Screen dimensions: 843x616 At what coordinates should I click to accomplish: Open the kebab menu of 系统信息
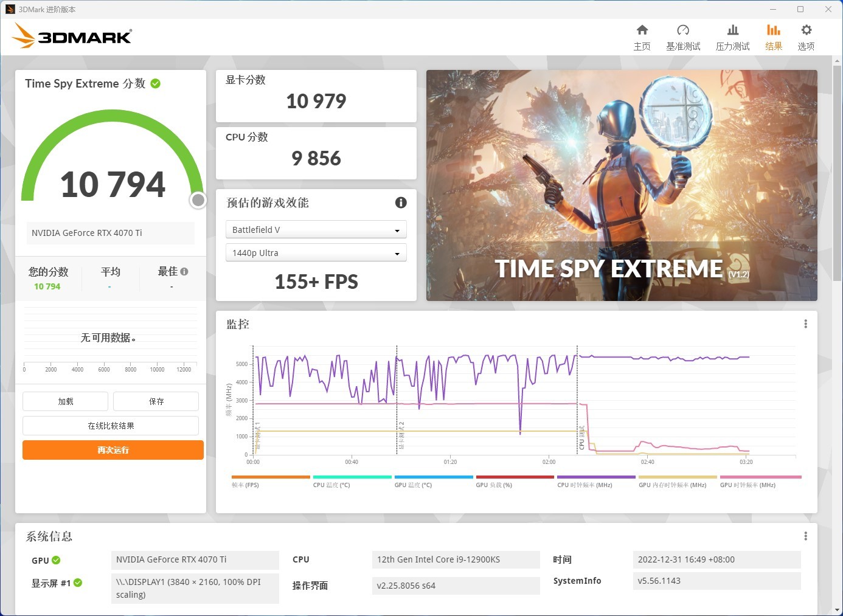click(x=805, y=536)
